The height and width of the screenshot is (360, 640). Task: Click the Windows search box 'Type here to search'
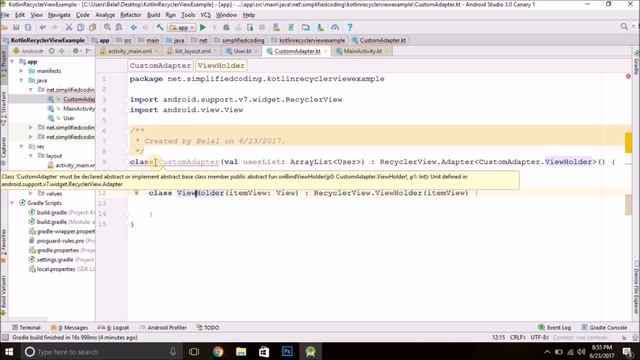pyautogui.click(x=100, y=351)
